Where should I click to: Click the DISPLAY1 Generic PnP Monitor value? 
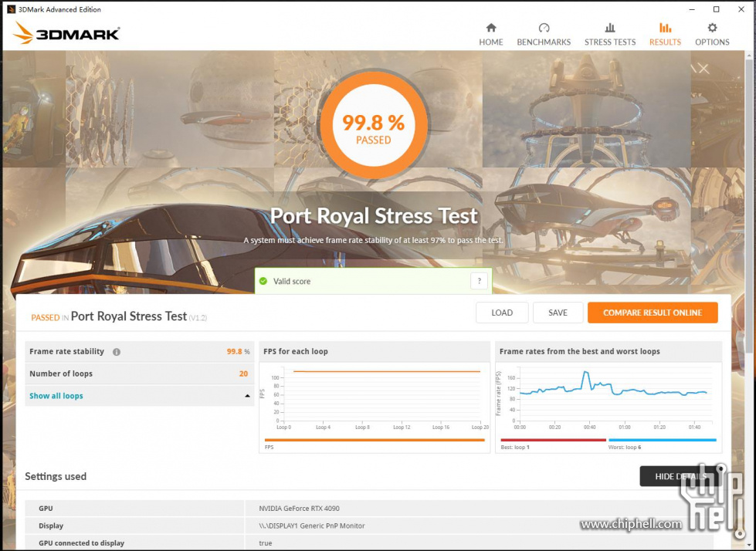(x=312, y=526)
